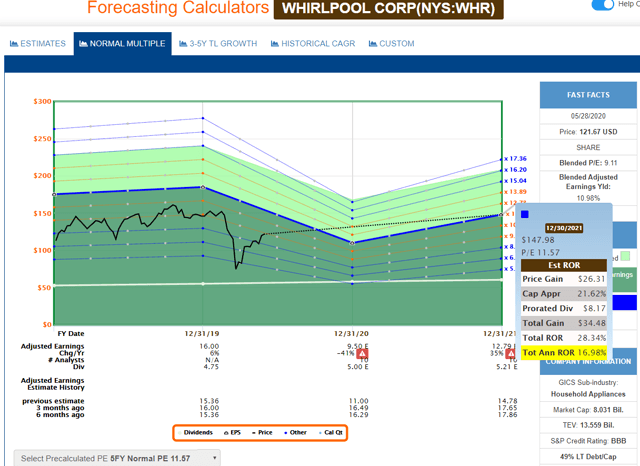Click the 6 months ago value 17.86
This screenshot has height=466, width=640.
point(507,415)
